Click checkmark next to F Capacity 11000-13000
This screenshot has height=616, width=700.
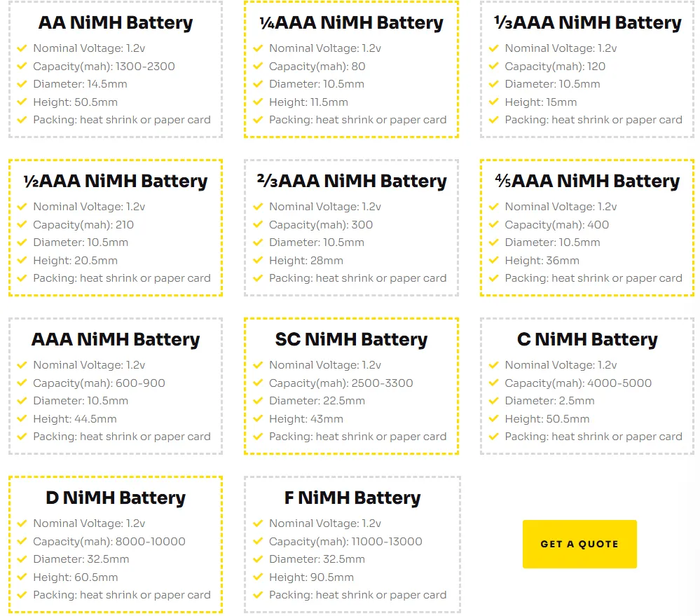[x=258, y=542]
